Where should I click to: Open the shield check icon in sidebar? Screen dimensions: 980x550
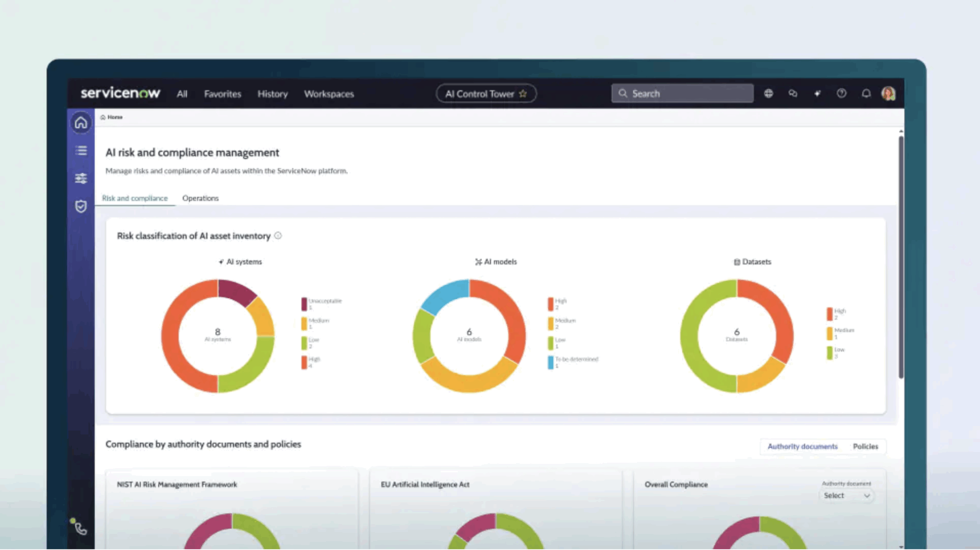tap(81, 206)
